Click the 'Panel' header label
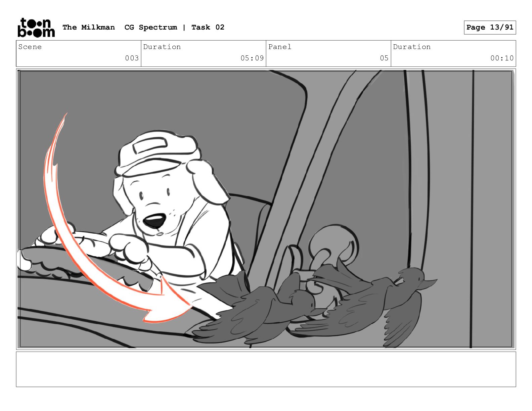Image resolution: width=532 pixels, height=411 pixels. 279,47
